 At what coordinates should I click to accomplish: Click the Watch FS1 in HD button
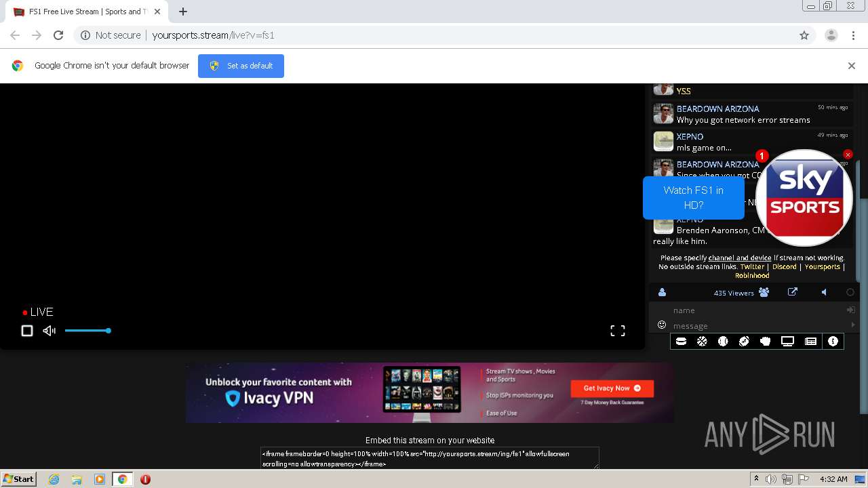point(693,198)
